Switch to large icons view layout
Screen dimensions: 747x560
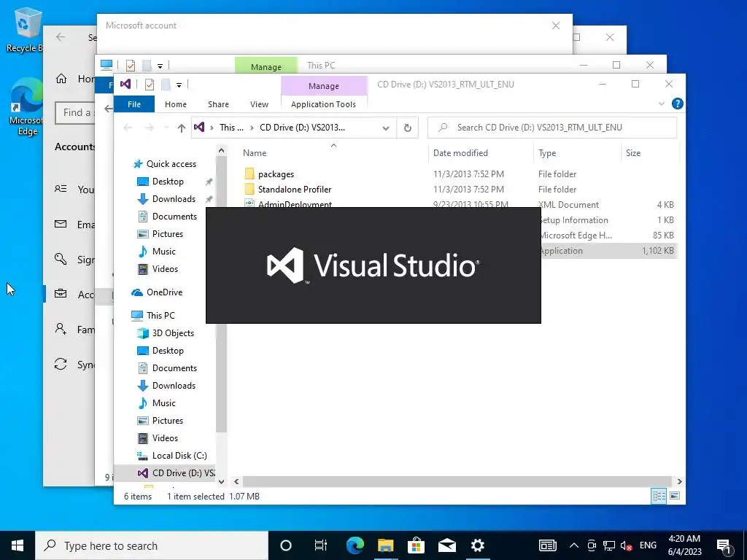click(675, 496)
